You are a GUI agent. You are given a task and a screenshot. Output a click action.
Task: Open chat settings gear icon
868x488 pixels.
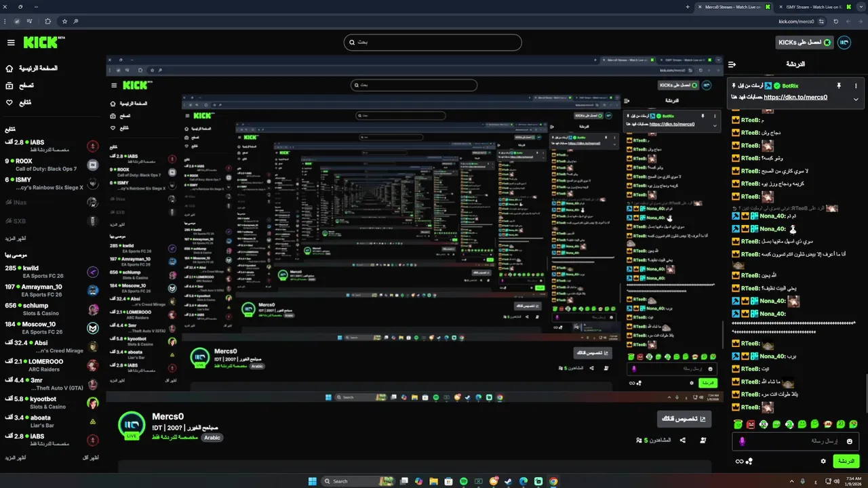click(x=823, y=461)
